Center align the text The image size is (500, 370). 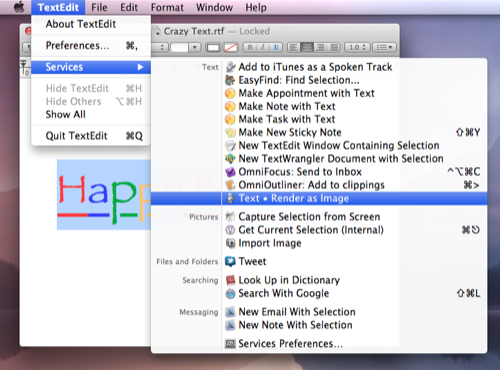point(307,47)
